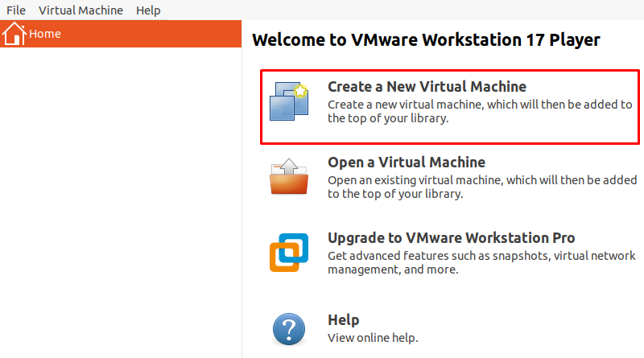Click text "Get advanced features such as snapshots"
Viewport: 644px width, 358px height.
click(439, 256)
